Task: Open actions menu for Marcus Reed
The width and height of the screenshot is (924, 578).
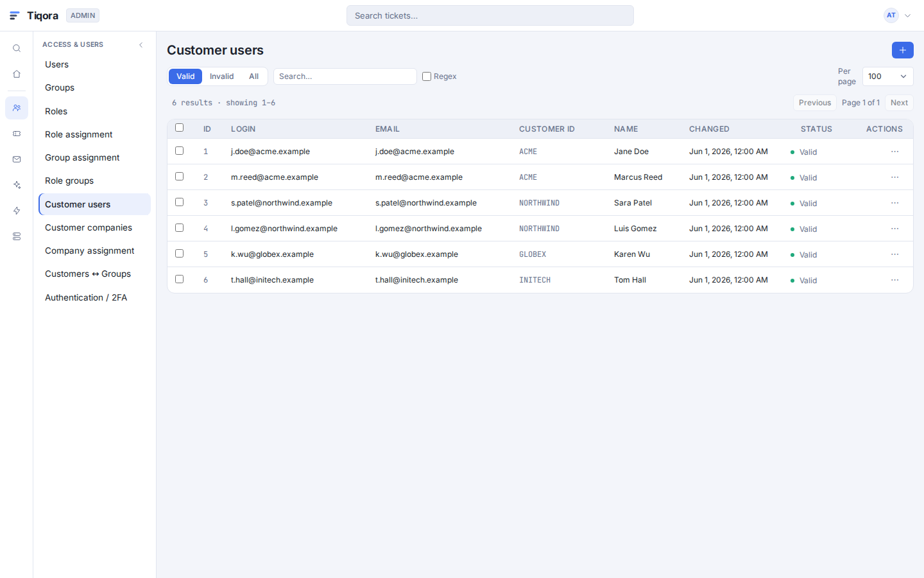Action: (x=894, y=177)
